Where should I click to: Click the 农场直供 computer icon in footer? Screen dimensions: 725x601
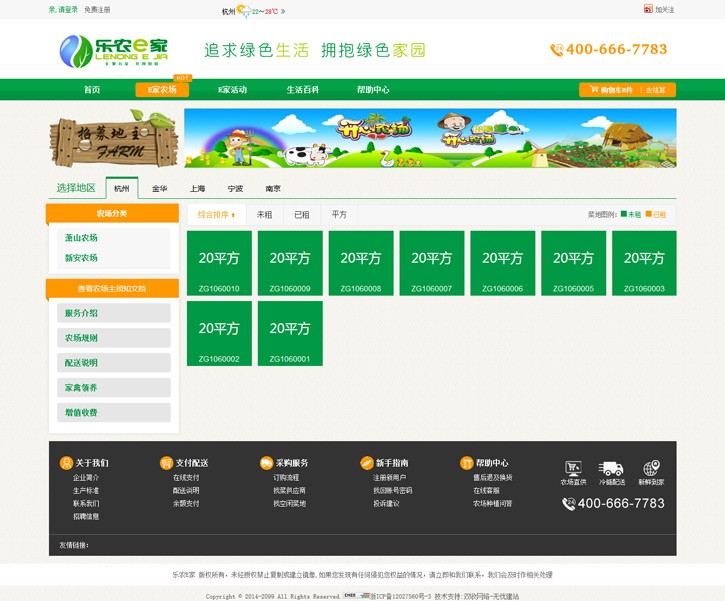tap(573, 469)
